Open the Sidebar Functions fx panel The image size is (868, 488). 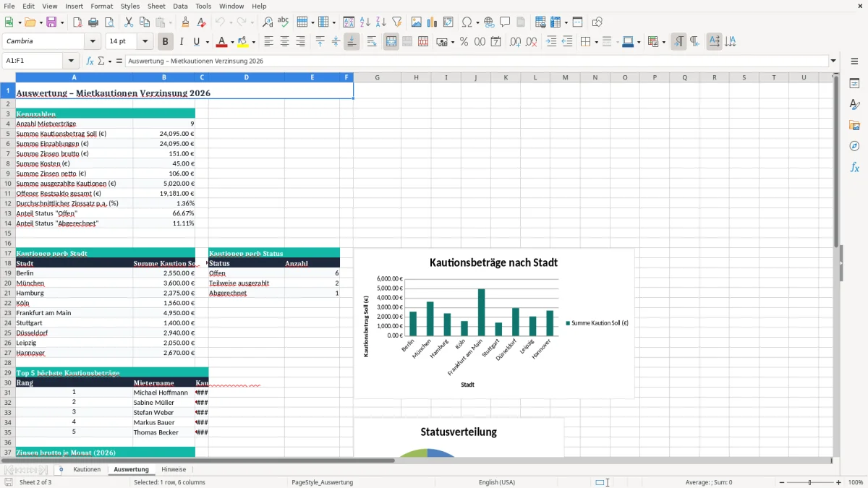pos(854,167)
